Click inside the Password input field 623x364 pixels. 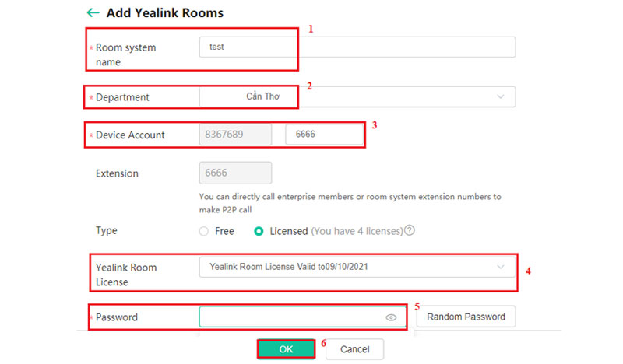point(292,317)
